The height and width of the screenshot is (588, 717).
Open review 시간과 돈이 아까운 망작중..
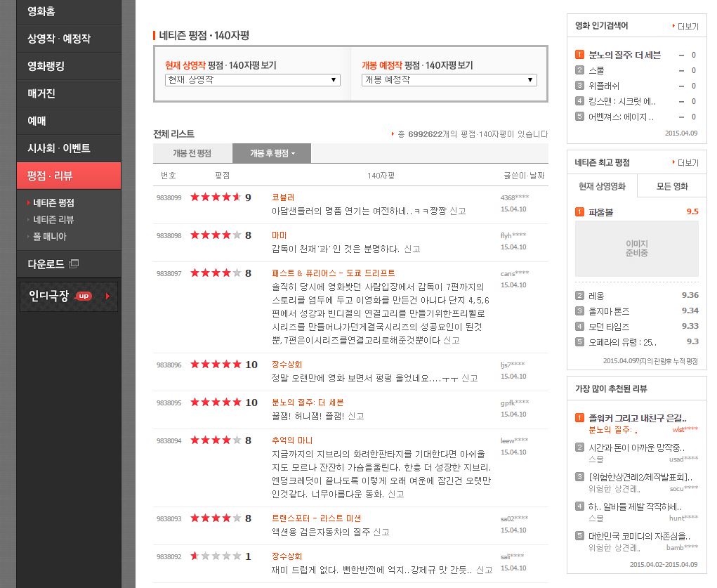[636, 447]
